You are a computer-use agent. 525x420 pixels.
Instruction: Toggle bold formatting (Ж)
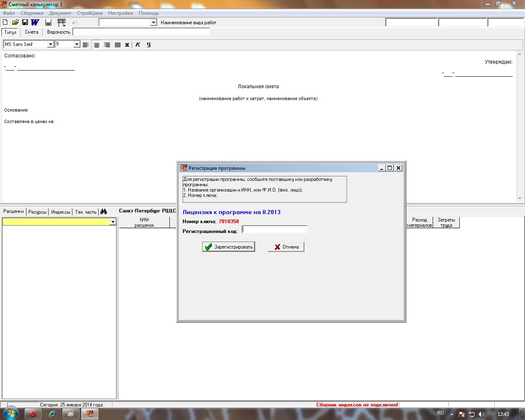pos(127,45)
